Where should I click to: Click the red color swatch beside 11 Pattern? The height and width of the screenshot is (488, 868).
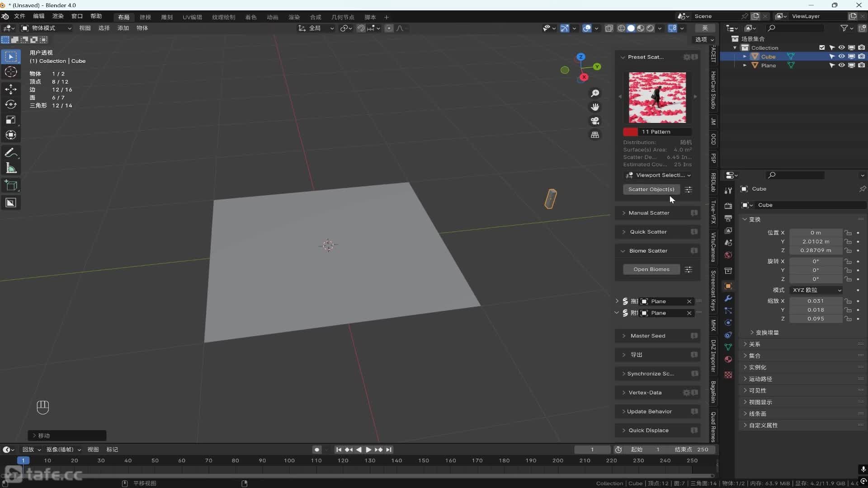click(x=630, y=132)
